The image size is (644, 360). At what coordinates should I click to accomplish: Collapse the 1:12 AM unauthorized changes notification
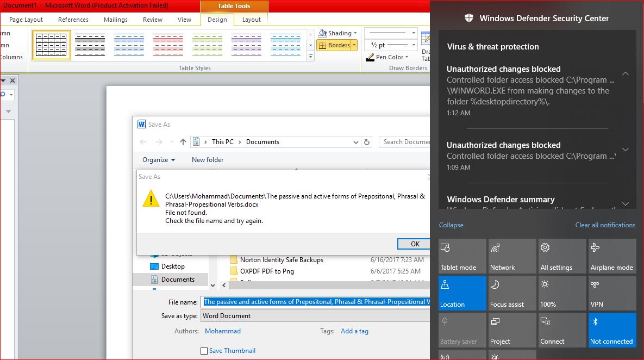point(625,73)
